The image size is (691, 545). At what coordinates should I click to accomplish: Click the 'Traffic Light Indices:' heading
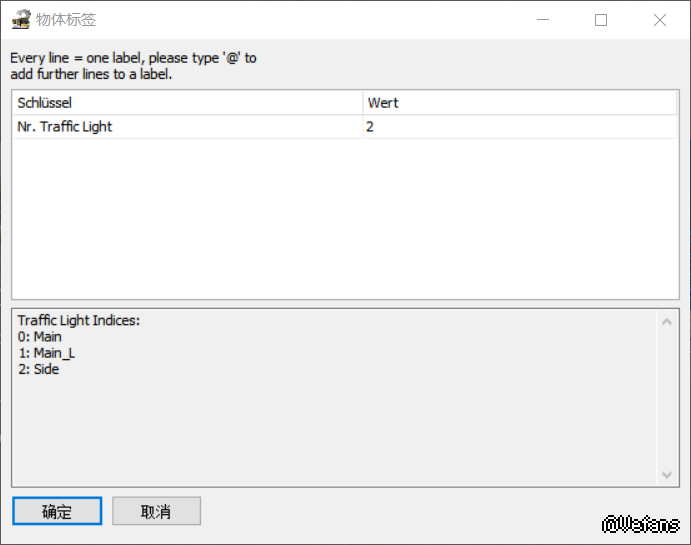coord(79,321)
